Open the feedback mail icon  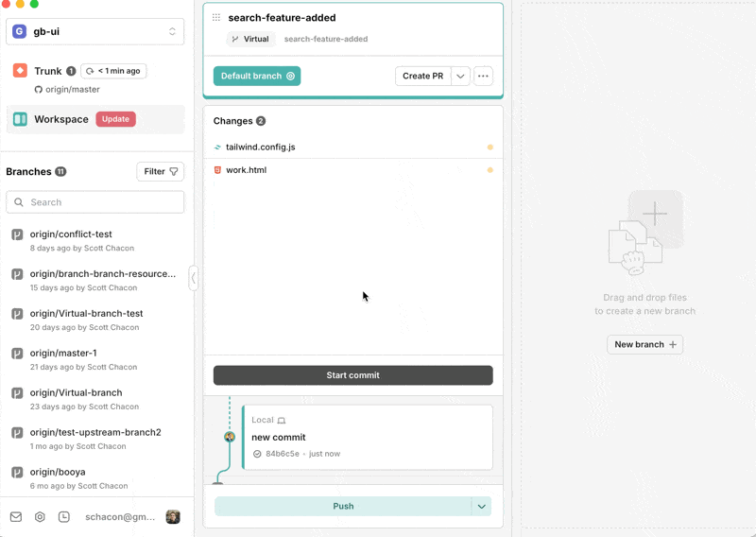16,517
